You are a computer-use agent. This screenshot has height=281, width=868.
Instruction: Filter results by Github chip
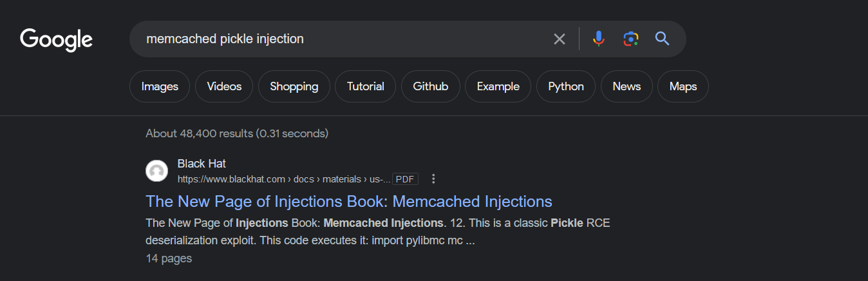click(431, 86)
